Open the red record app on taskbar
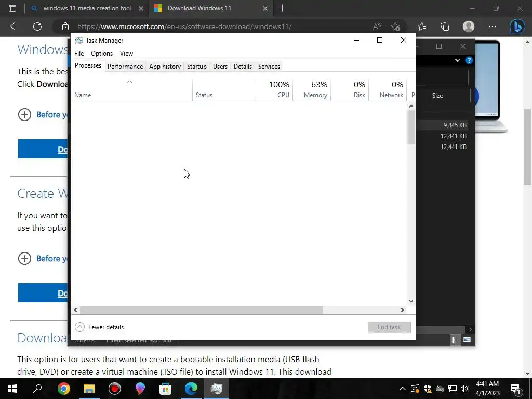The width and height of the screenshot is (532, 399). point(115,389)
